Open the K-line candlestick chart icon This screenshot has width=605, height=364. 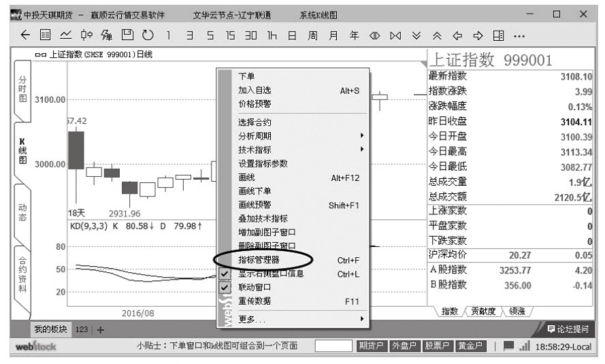coord(86,35)
